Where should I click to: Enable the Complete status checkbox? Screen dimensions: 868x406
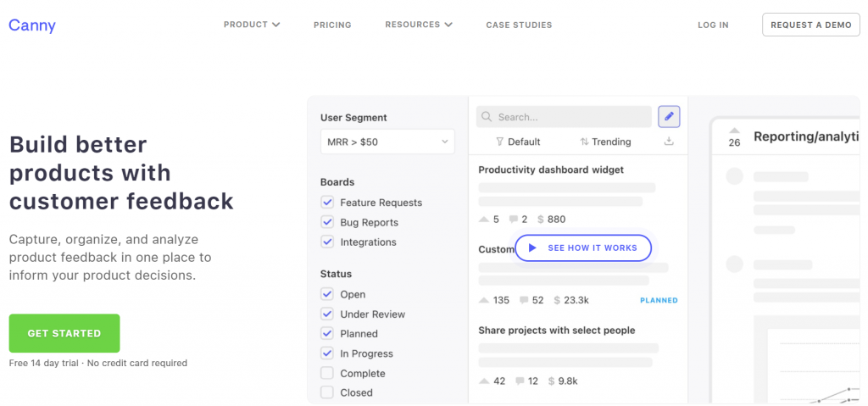pos(327,373)
